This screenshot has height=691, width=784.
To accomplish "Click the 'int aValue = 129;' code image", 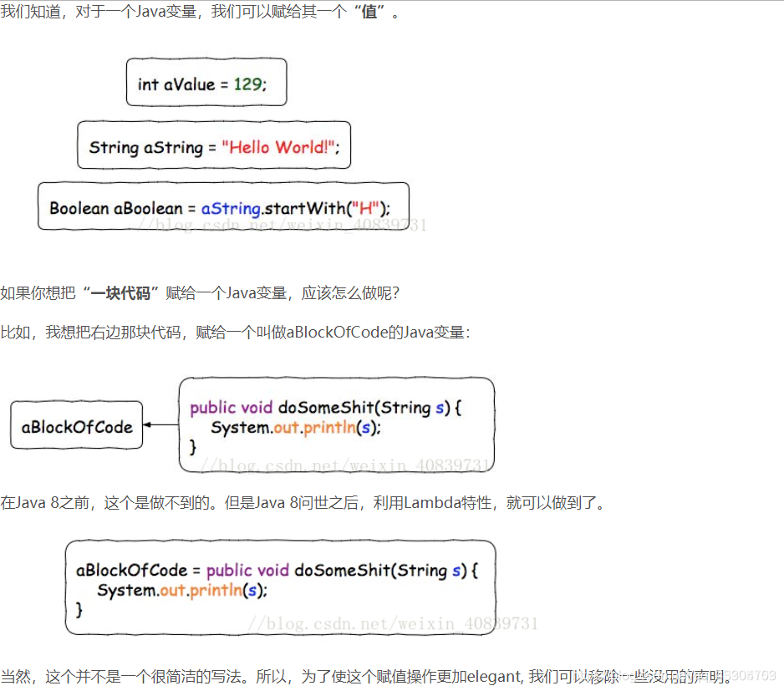I will click(x=206, y=82).
